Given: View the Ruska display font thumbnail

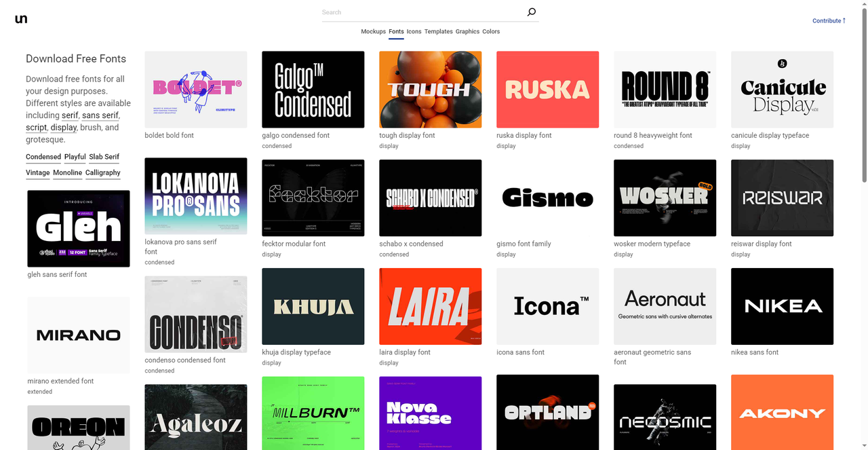Looking at the screenshot, I should click(547, 90).
